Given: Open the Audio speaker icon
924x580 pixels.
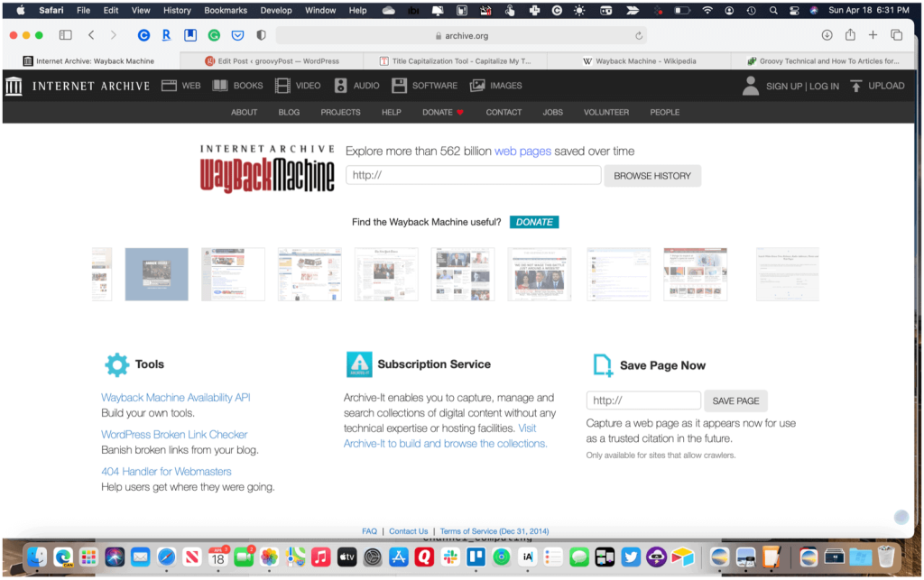Looking at the screenshot, I should pos(340,86).
